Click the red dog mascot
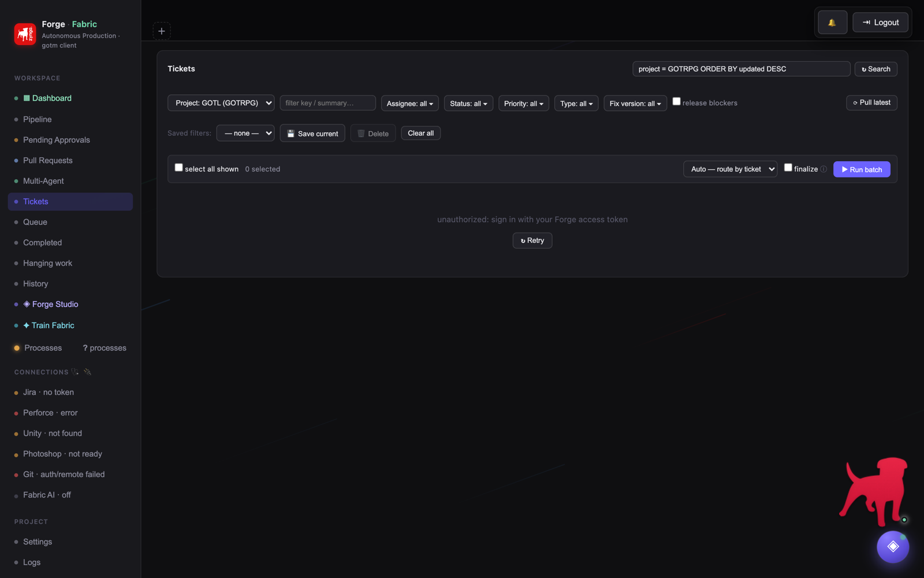This screenshot has height=578, width=924. pos(873,491)
